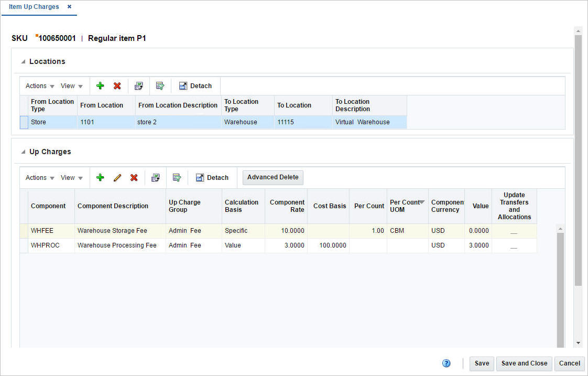Click the green Add icon in Locations toolbar
The height and width of the screenshot is (376, 588).
100,86
